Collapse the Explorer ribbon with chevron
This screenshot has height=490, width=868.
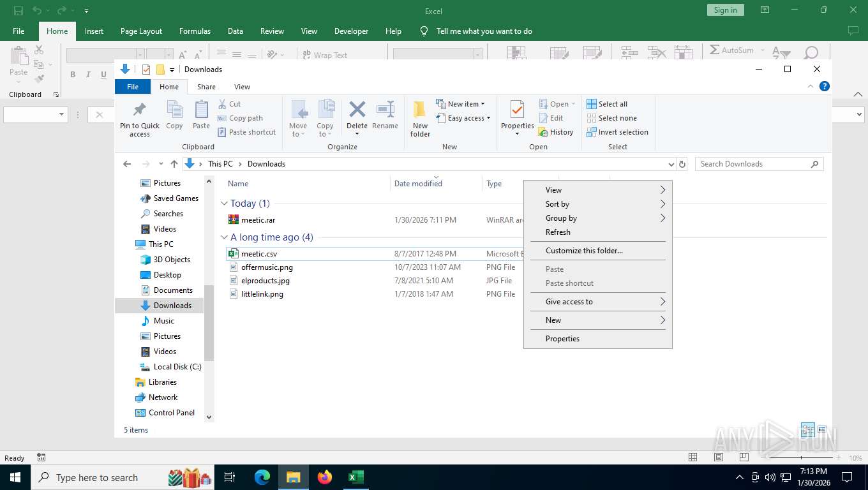[x=811, y=86]
